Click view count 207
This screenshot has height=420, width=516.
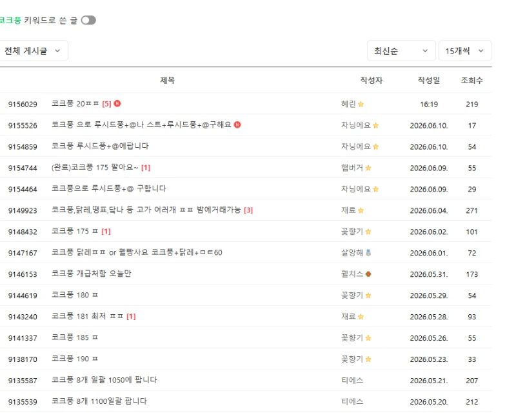pos(472,381)
